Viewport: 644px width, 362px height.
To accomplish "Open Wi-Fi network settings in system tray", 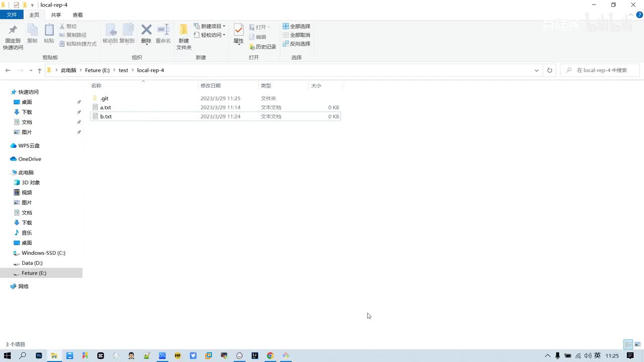I will [578, 356].
